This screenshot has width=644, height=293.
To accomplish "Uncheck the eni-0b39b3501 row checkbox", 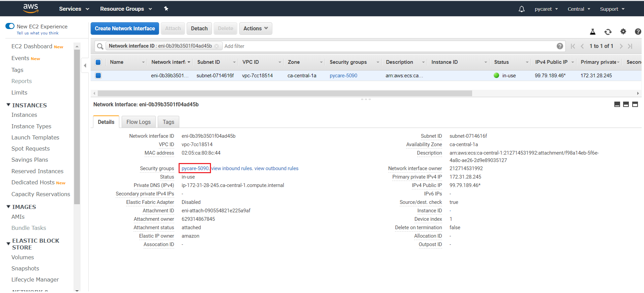I will click(x=98, y=76).
